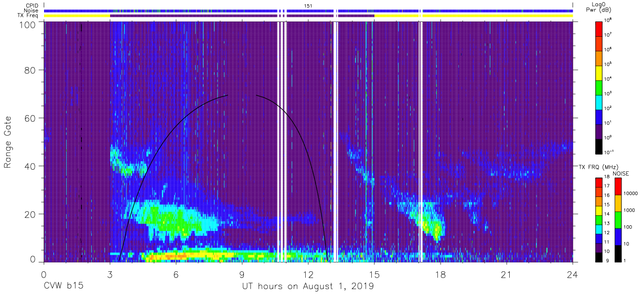Viewport: 644px width, 297px height.
Task: Click the x-axis tick label '6'
Action: 176,274
